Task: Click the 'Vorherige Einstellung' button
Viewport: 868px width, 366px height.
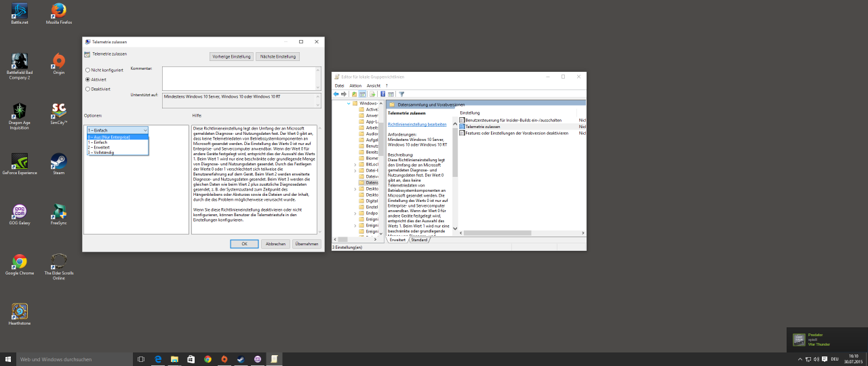Action: click(231, 57)
